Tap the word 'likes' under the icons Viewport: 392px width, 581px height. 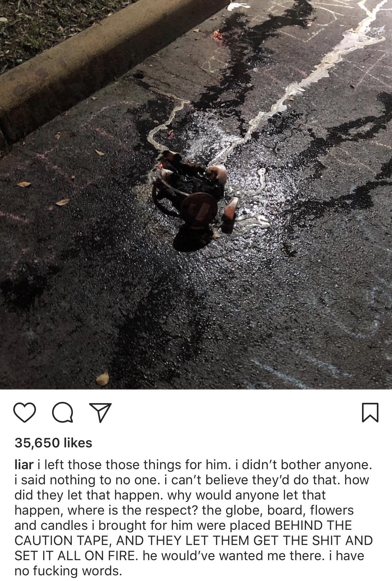coord(78,443)
